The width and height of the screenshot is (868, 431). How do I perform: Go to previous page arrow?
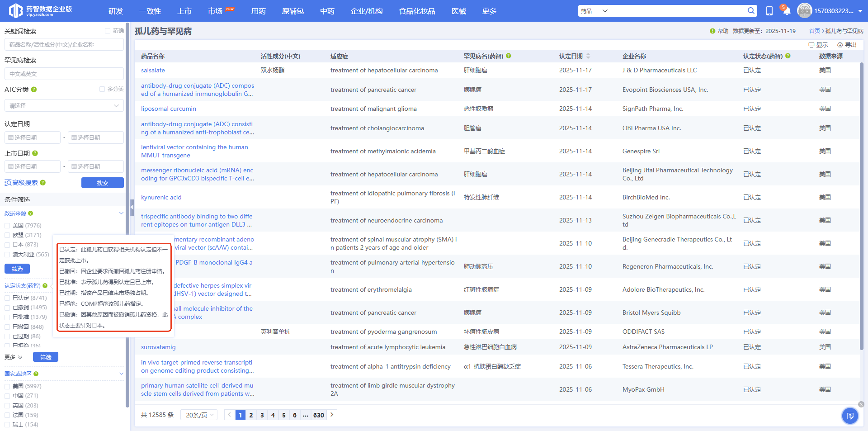point(229,415)
